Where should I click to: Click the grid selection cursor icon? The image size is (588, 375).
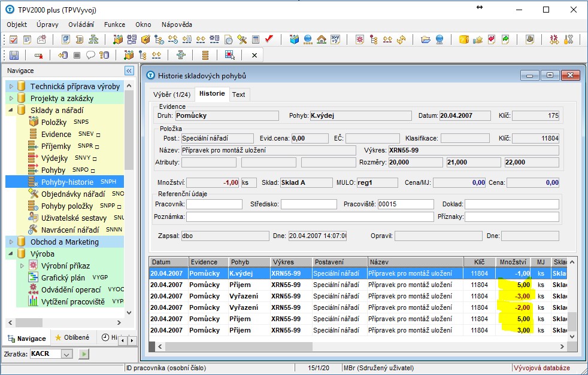230,56
